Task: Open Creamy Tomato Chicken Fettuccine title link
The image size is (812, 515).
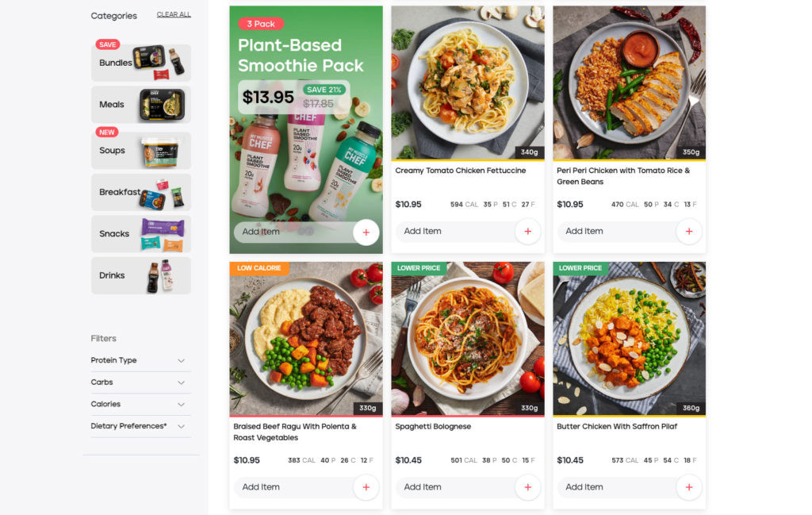Action: [x=461, y=171]
